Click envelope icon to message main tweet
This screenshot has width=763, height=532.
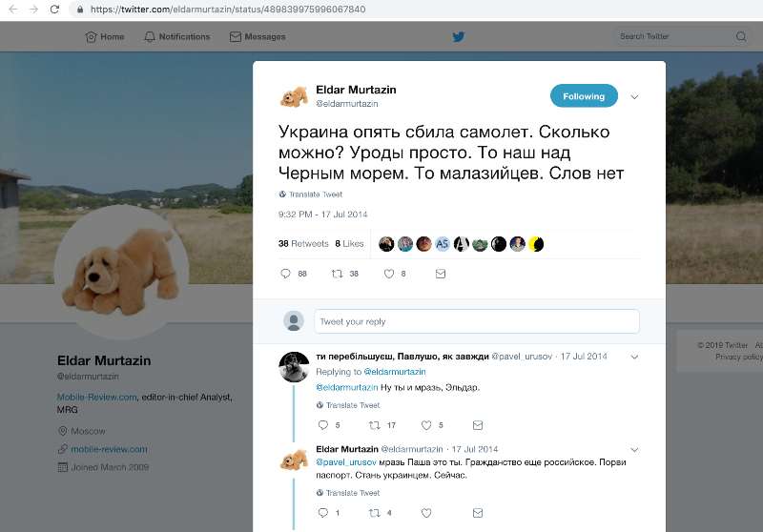coord(440,274)
